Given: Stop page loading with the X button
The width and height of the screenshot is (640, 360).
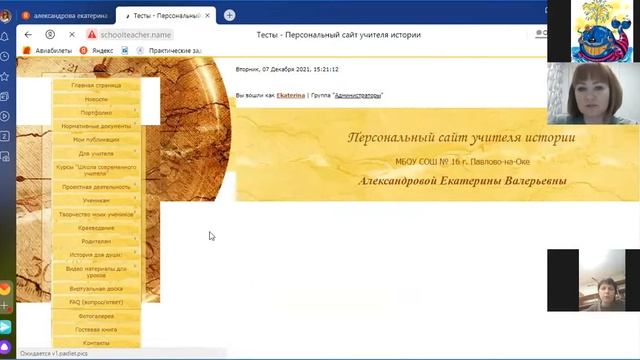Looking at the screenshot, I should [x=72, y=35].
